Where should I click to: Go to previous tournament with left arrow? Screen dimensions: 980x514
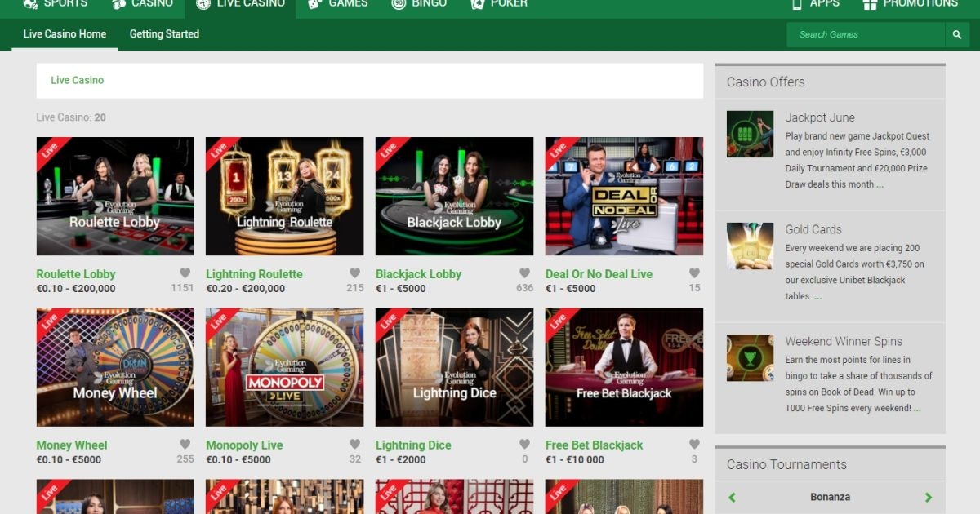tap(732, 497)
